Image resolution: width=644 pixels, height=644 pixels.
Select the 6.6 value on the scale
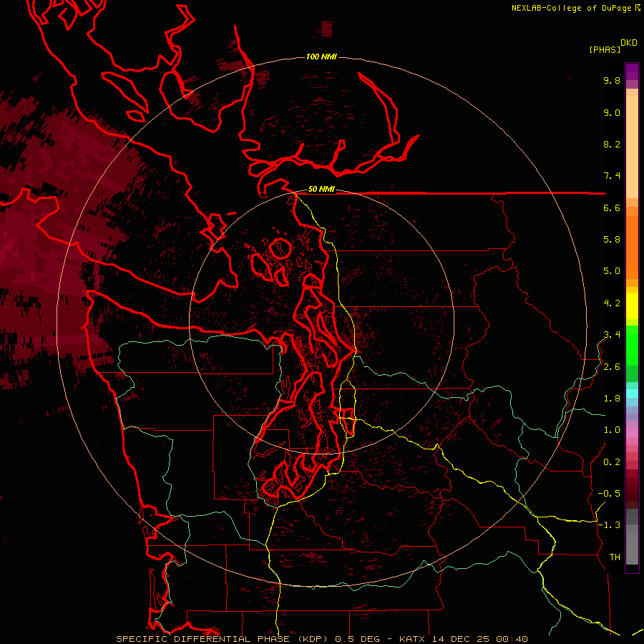pos(612,208)
